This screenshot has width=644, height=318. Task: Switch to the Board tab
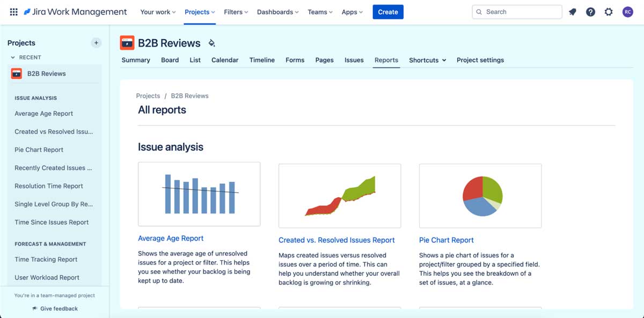[170, 60]
